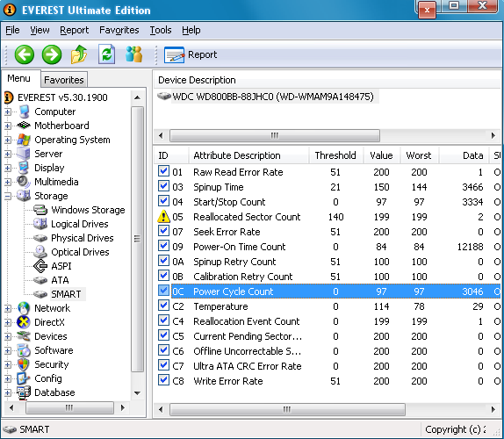The image size is (504, 439).
Task: Toggle the Temperature attribute checkbox
Action: (163, 306)
